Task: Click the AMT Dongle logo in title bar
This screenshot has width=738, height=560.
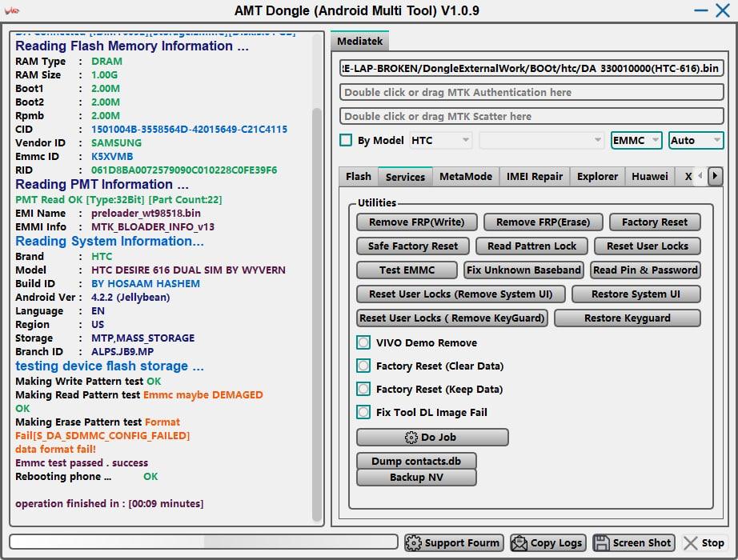Action: [12, 10]
